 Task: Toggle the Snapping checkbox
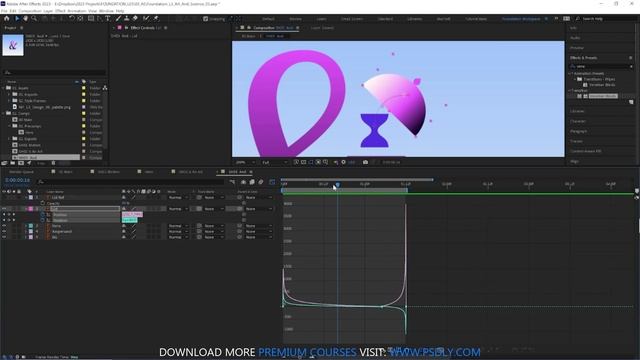(205, 19)
